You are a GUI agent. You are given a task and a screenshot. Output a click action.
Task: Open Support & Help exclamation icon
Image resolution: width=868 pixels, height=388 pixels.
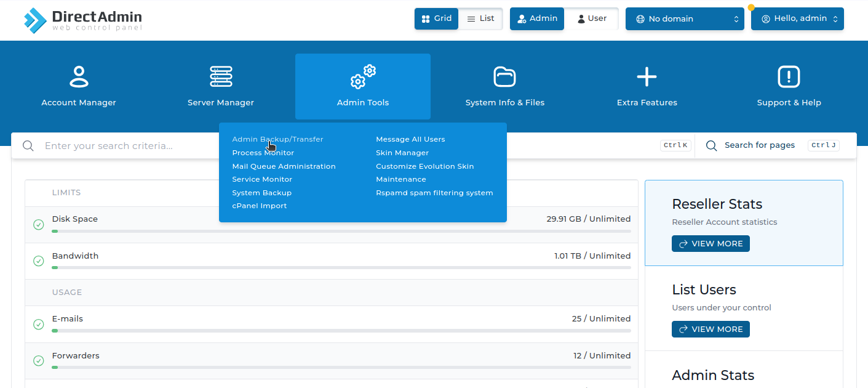pyautogui.click(x=789, y=77)
